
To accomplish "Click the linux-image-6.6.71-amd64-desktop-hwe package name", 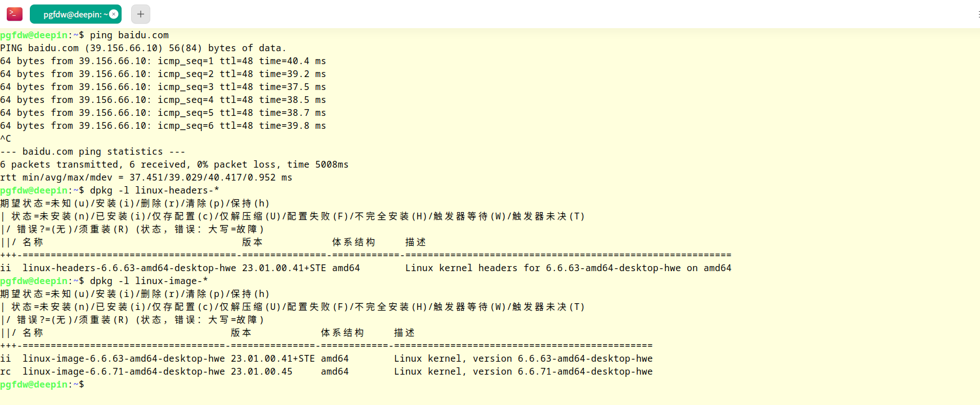I will click(124, 371).
